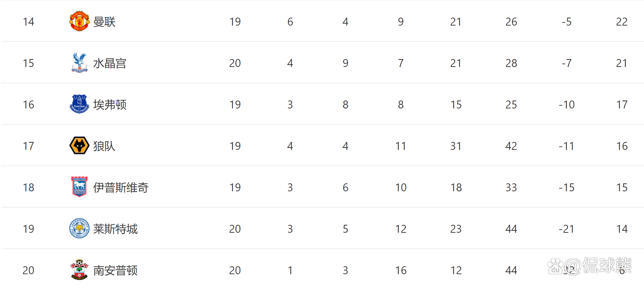Open the 埃弗顿 team page link
The width and height of the screenshot is (644, 288).
point(110,105)
